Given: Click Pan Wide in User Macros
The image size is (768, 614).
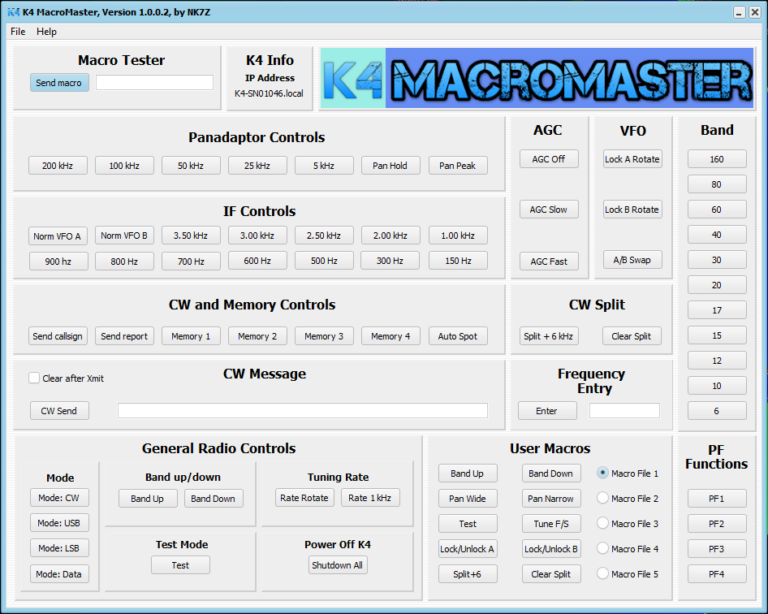Looking at the screenshot, I should point(468,498).
